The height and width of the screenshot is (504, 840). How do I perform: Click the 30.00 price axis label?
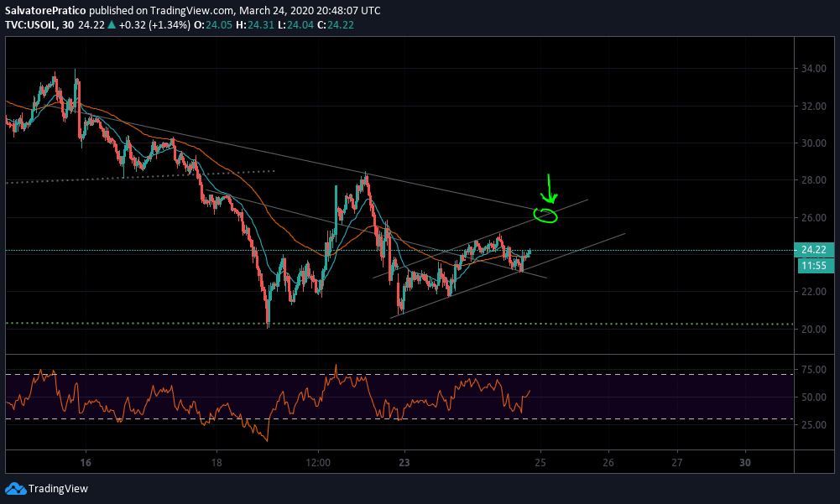point(814,143)
